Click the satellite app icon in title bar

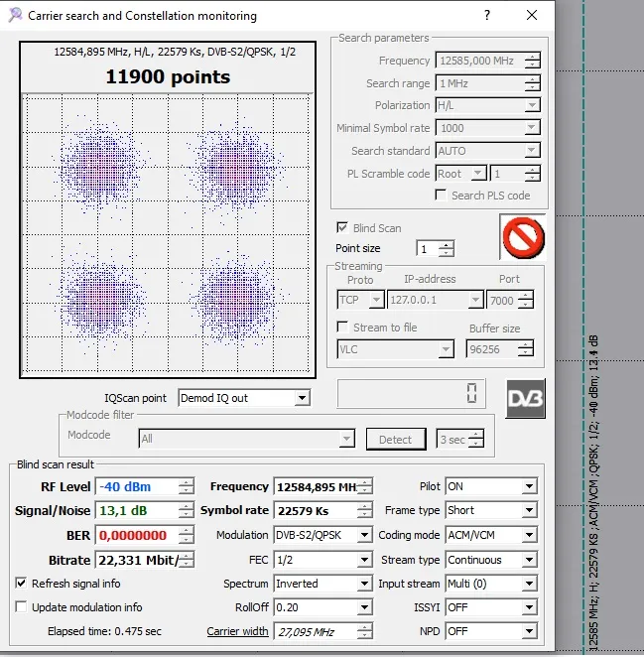click(x=14, y=16)
